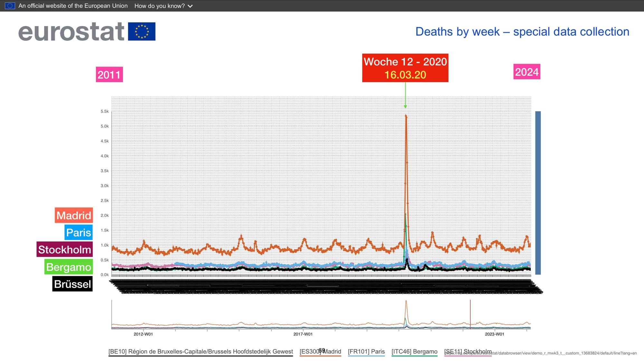The width and height of the screenshot is (644, 362).
Task: Click the EU flag icon in top banner
Action: point(10,6)
